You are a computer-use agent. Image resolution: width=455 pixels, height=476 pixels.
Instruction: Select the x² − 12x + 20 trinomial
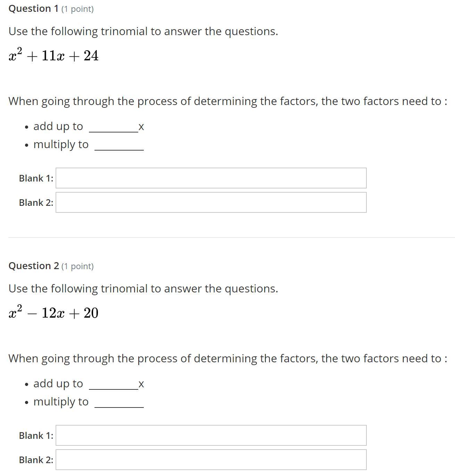click(53, 313)
